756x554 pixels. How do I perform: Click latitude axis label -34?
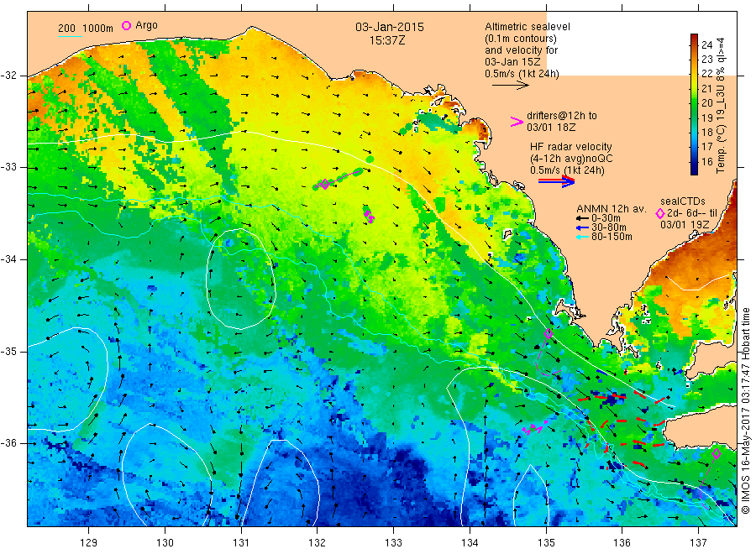[x=8, y=259]
